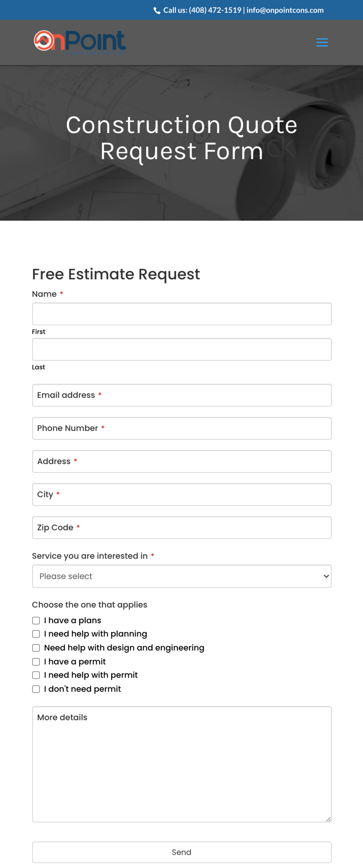Tick "I need help with planning"
This screenshot has width=363, height=868.
click(x=36, y=634)
